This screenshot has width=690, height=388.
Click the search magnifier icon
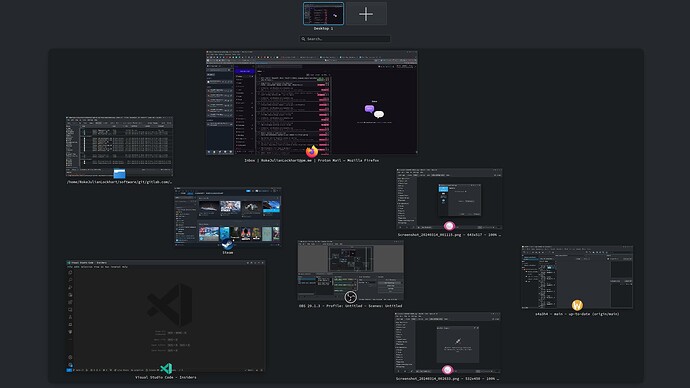[x=303, y=39]
